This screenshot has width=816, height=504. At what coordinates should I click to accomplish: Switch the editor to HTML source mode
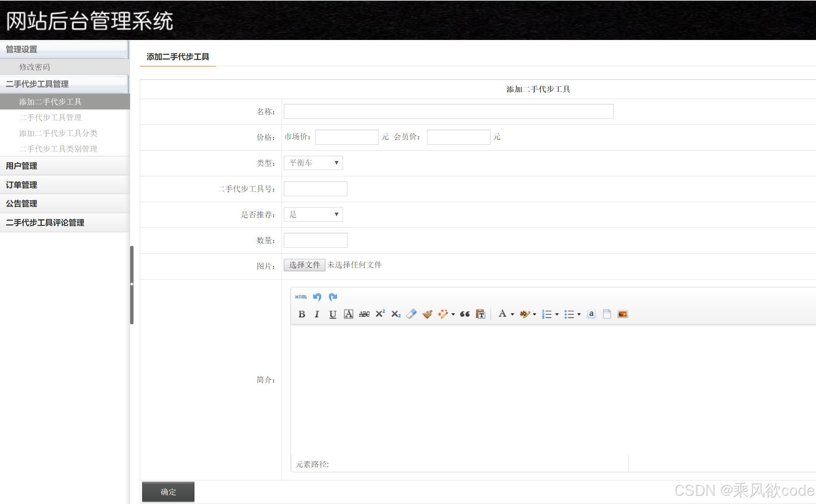click(x=301, y=297)
